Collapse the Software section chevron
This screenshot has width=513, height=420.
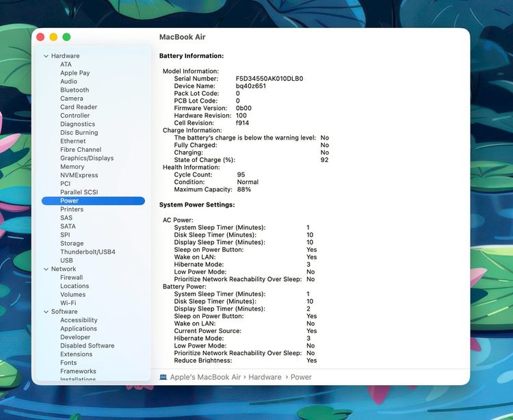(46, 312)
